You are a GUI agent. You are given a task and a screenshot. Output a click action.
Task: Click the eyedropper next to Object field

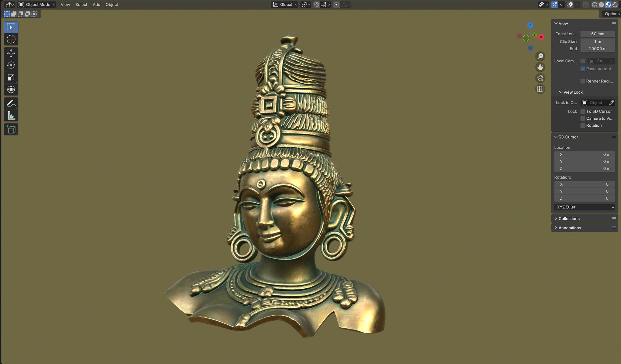tap(611, 103)
